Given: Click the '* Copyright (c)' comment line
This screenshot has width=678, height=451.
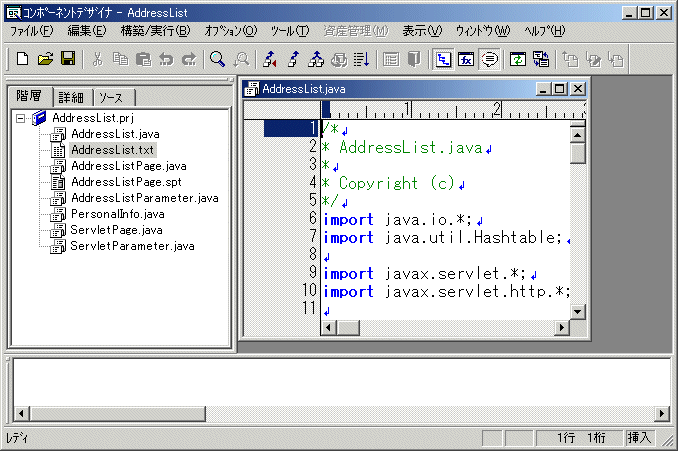Looking at the screenshot, I should point(388,183).
